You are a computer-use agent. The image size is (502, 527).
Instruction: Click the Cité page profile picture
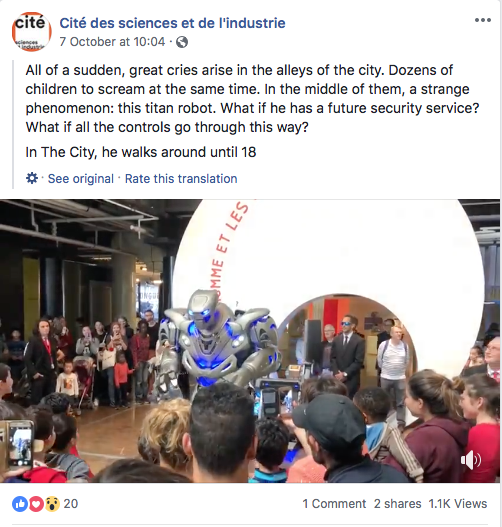32,32
